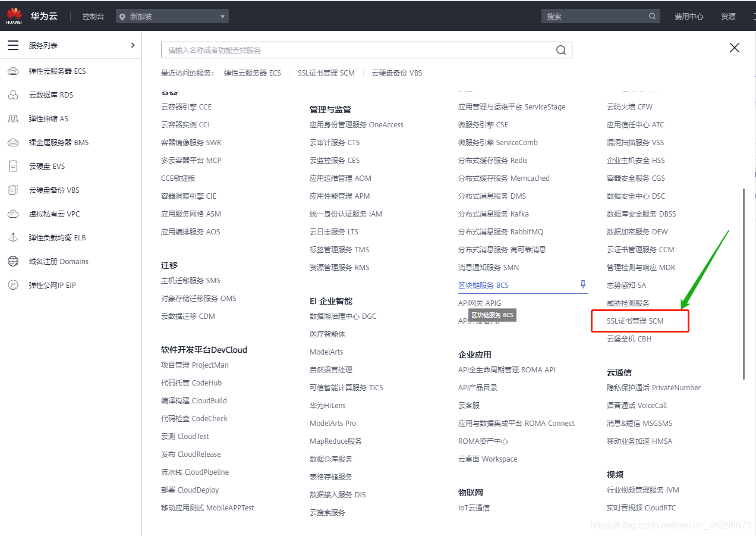756x536 pixels.
Task: Open the 新加坡 region dropdown
Action: click(172, 17)
